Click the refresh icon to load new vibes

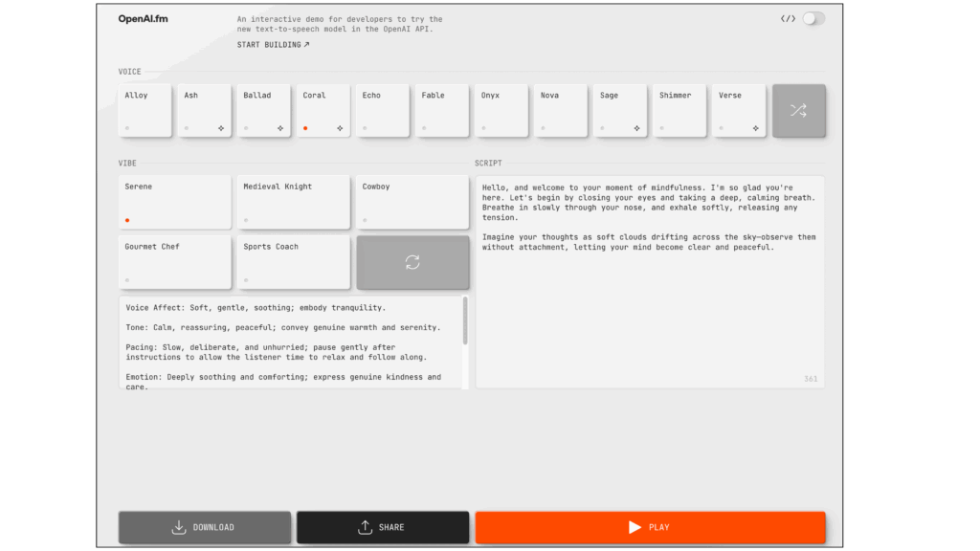pos(412,262)
